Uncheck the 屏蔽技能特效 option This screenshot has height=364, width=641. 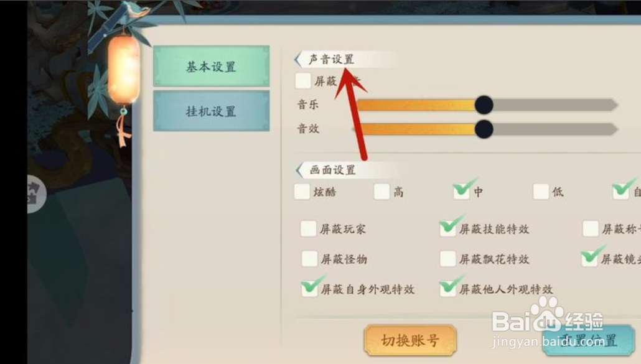pyautogui.click(x=449, y=227)
